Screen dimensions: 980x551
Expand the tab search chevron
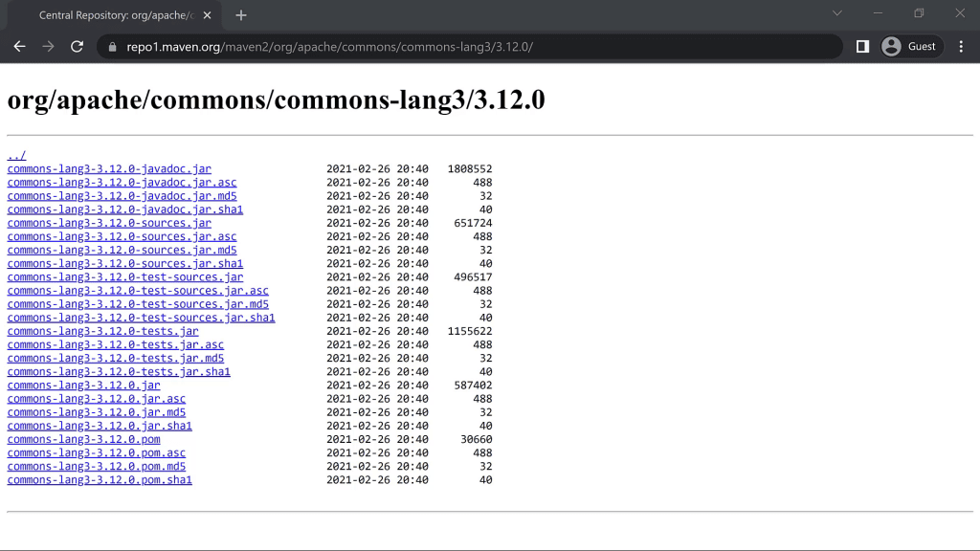coord(837,13)
